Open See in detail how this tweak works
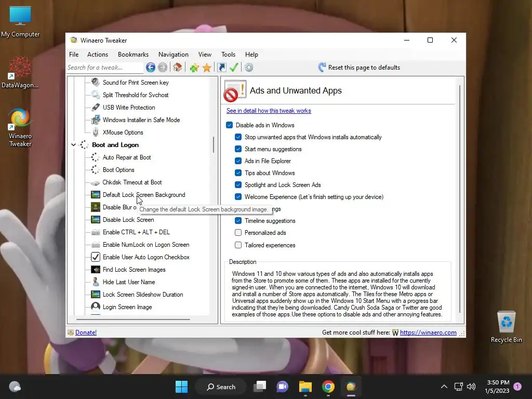 pyautogui.click(x=269, y=111)
